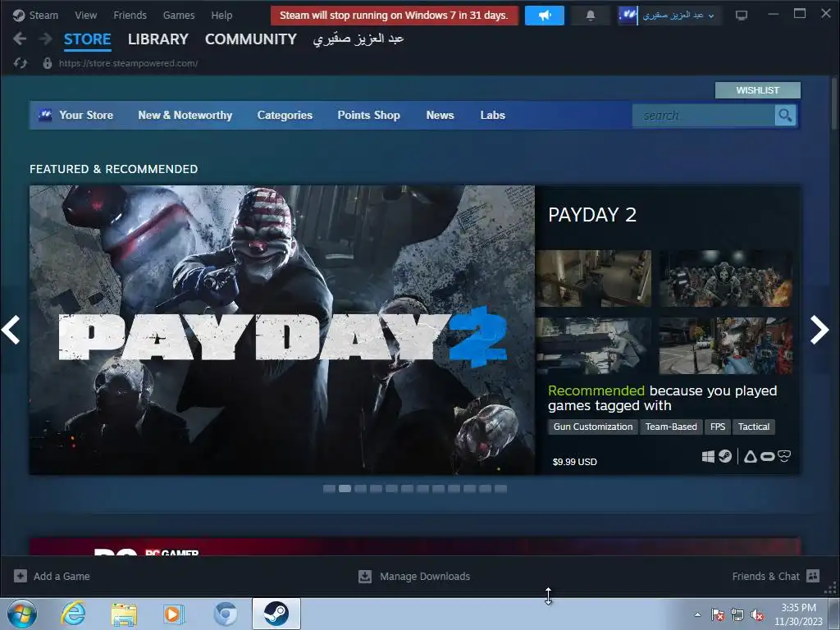Open the Steam menu
Image resolution: width=840 pixels, height=630 pixels.
pos(43,16)
